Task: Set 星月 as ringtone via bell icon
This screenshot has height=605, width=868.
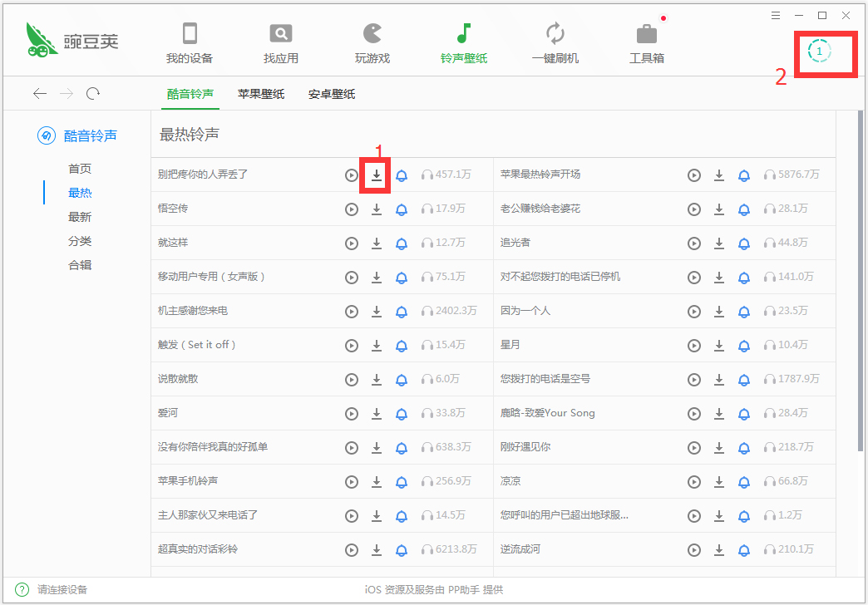Action: [x=744, y=345]
